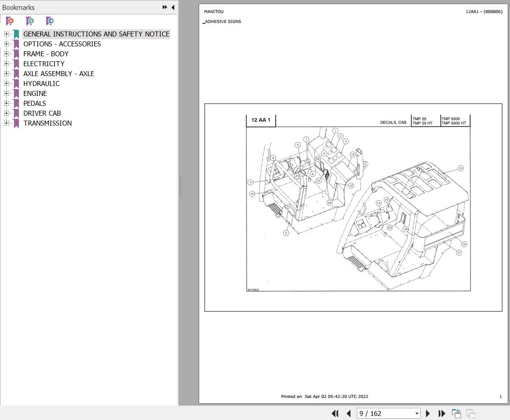Collapse the Bookmarks panel

pyautogui.click(x=173, y=7)
